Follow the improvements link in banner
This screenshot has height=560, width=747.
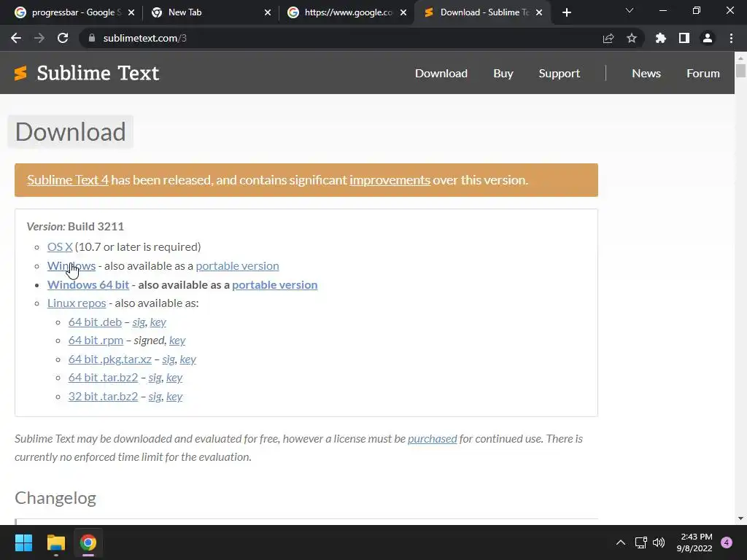[x=390, y=180]
